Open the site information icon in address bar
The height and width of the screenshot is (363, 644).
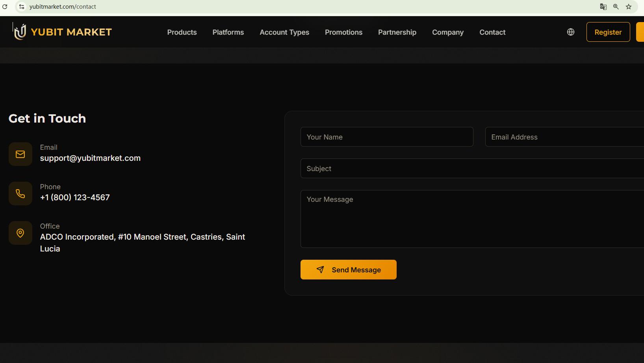click(22, 7)
